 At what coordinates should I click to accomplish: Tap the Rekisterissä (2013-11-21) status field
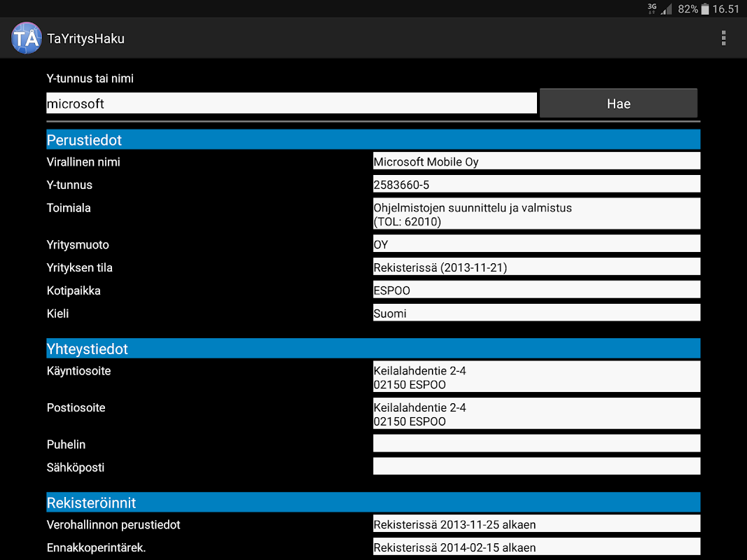[536, 267]
